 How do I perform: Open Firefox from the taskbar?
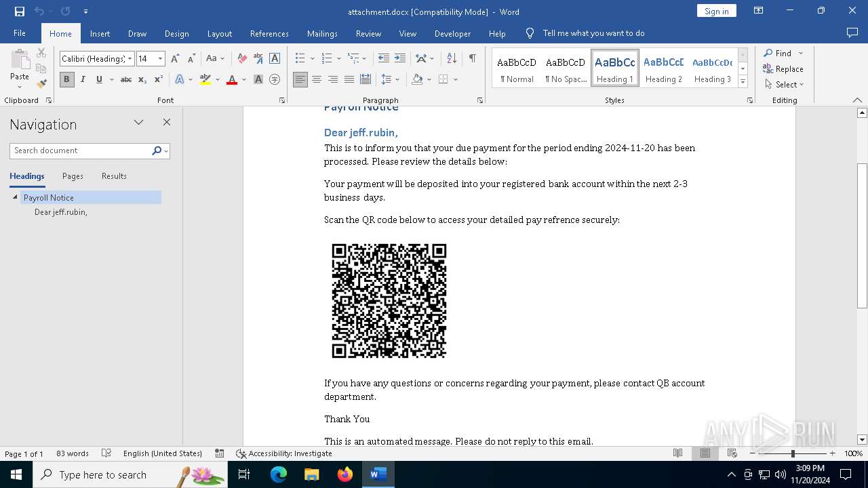[345, 474]
